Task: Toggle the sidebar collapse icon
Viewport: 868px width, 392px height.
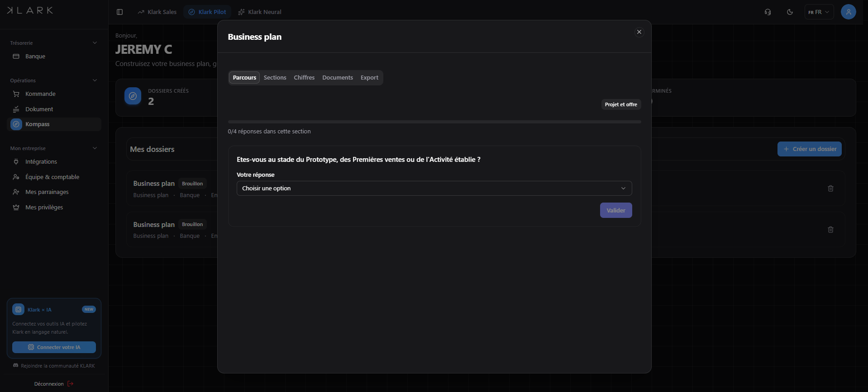Action: coord(119,12)
